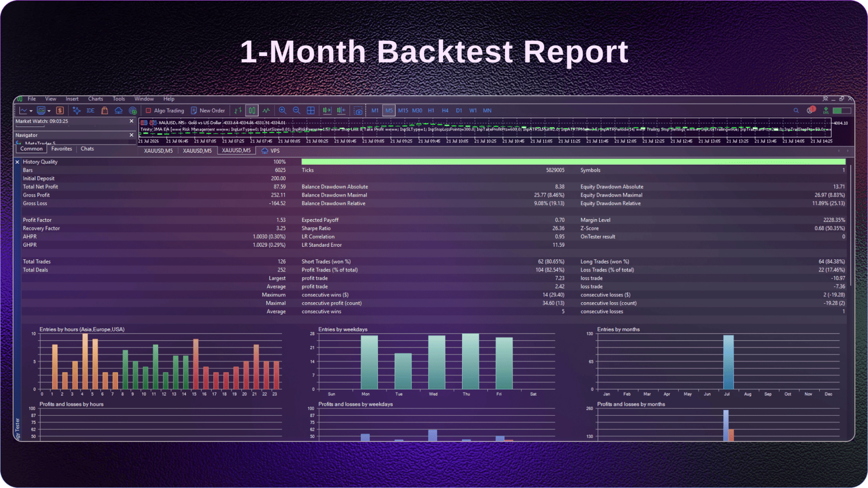Click the History Quality green progress bar

573,162
